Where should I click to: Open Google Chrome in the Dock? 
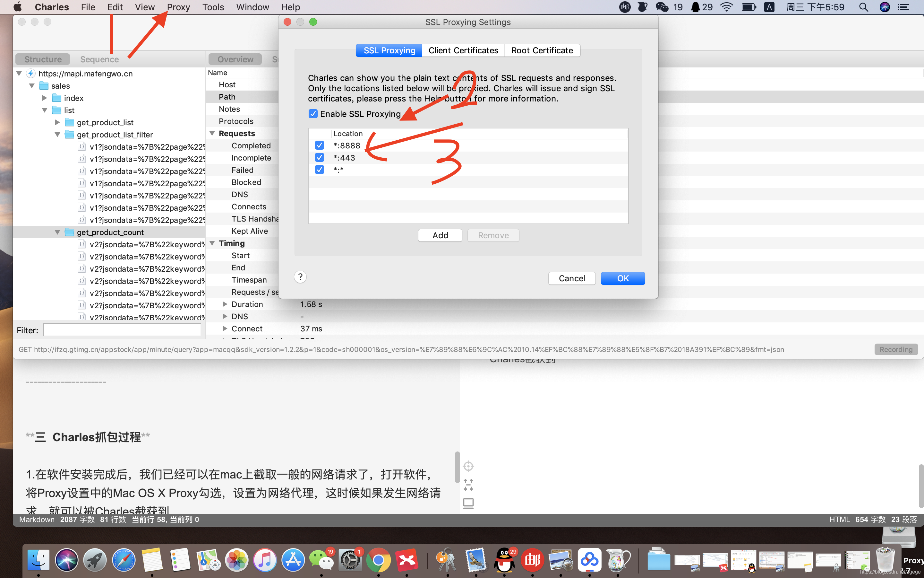pos(378,560)
